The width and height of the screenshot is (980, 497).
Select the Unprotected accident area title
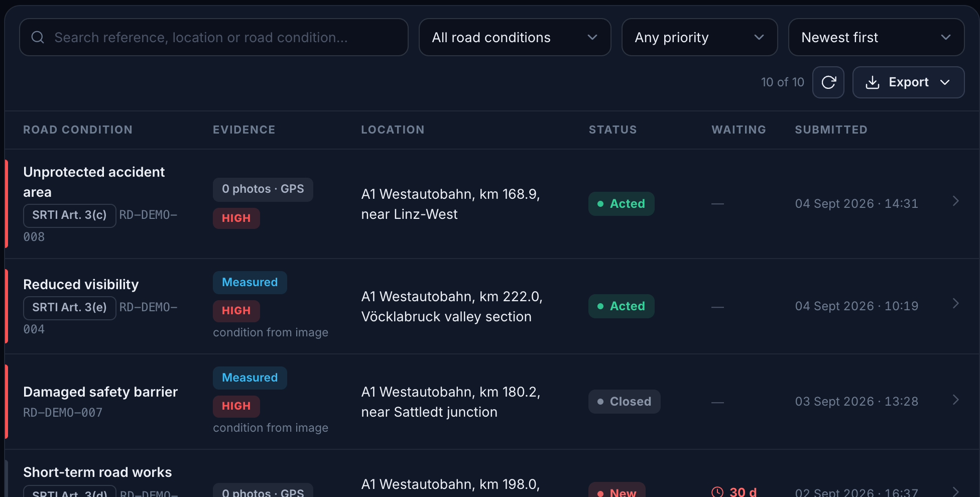94,182
